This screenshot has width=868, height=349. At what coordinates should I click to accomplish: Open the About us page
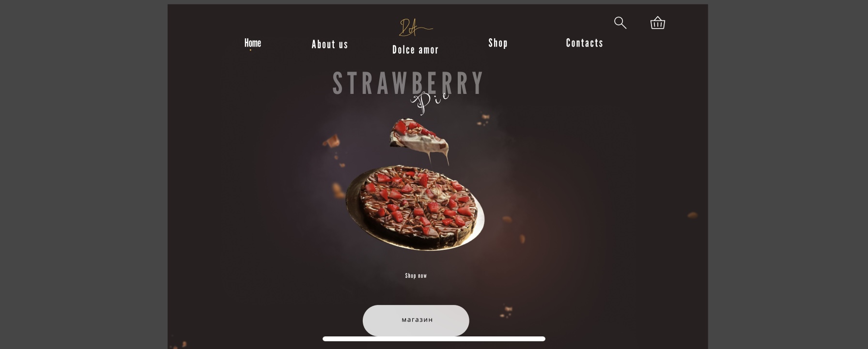330,45
